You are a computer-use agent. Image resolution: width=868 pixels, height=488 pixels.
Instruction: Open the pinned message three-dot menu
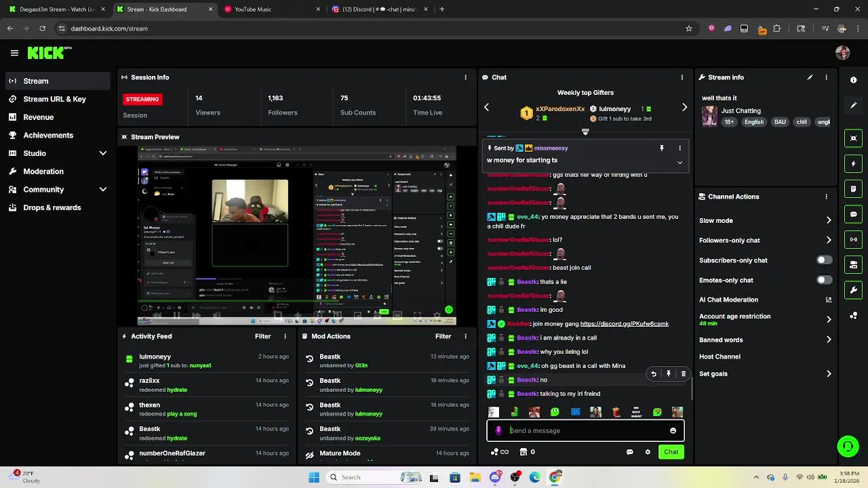click(679, 148)
